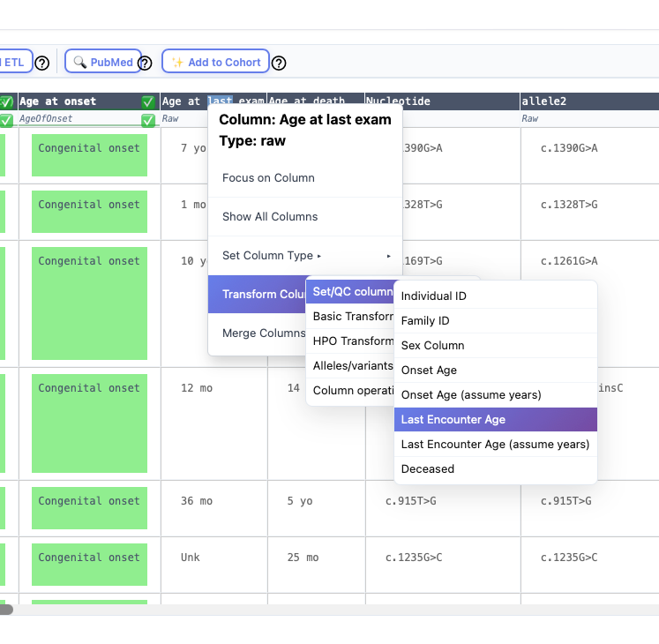Open the PubMed search button
This screenshot has height=644, width=659.
tap(103, 62)
